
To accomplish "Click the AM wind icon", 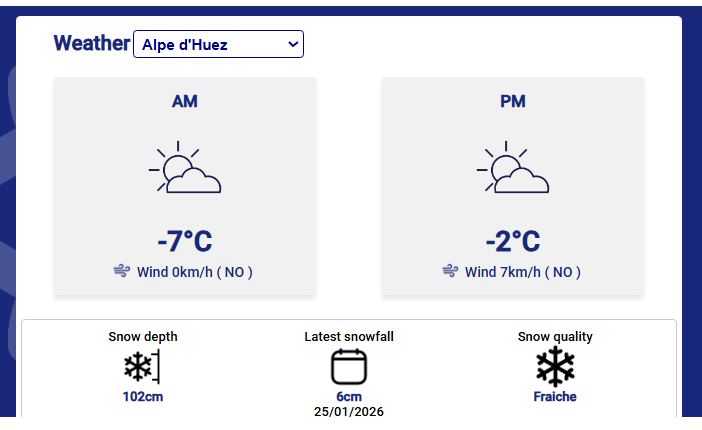I will click(x=122, y=271).
